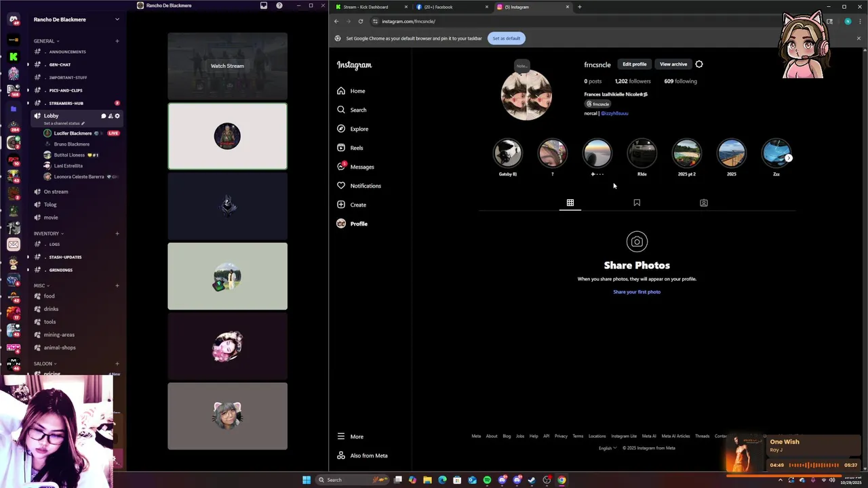This screenshot has height=488, width=868.
Task: Open Discord direct messages home icon
Action: 14,19
